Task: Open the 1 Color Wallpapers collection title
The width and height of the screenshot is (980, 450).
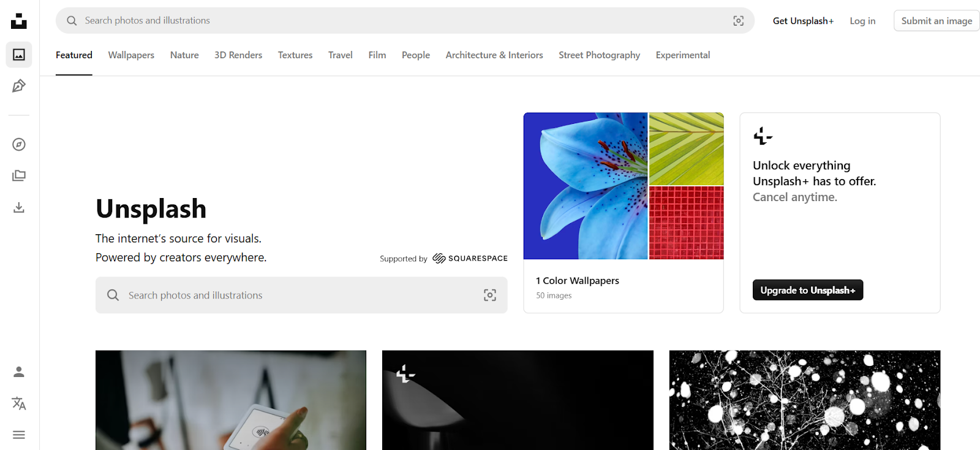Action: point(578,281)
